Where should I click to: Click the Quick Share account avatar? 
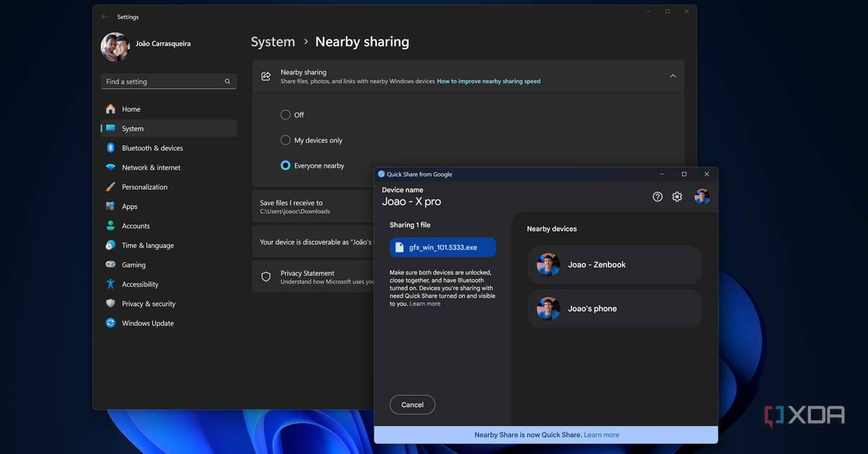pyautogui.click(x=702, y=197)
